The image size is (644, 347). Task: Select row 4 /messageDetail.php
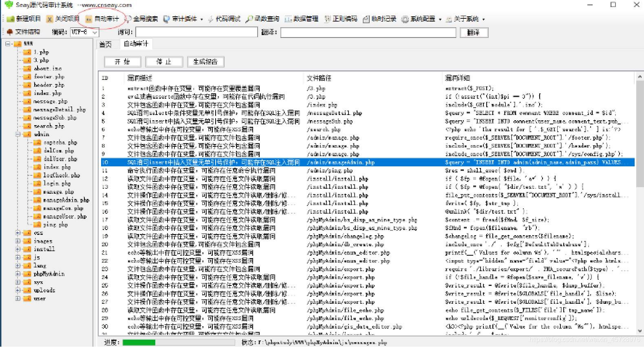[367, 113]
